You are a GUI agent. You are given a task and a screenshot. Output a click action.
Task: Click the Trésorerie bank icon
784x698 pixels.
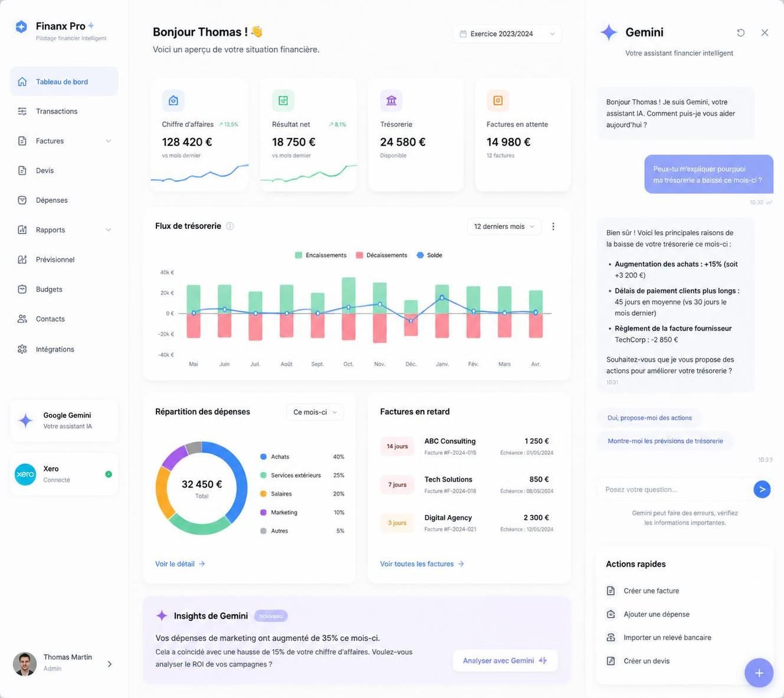pyautogui.click(x=391, y=100)
